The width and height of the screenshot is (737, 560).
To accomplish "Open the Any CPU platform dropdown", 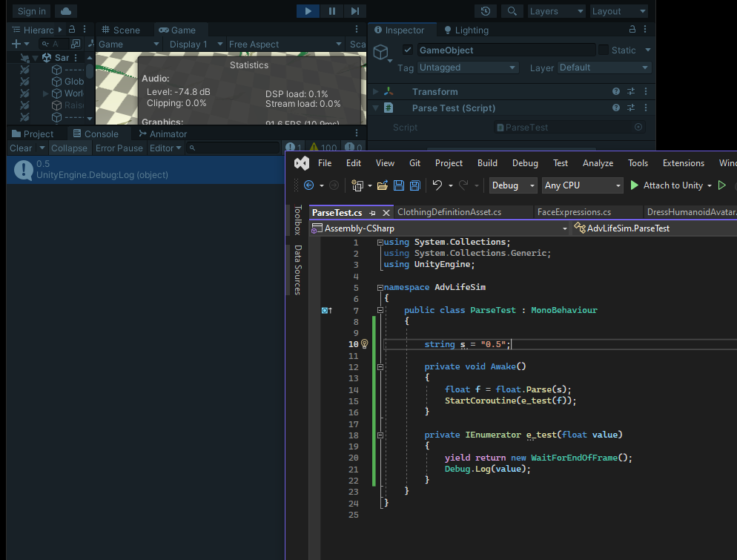I will click(582, 185).
